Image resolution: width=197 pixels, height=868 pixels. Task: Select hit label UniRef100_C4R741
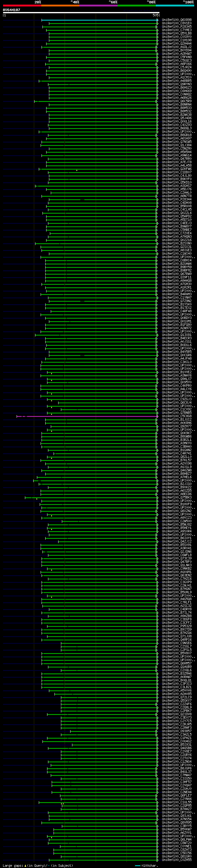(176, 454)
